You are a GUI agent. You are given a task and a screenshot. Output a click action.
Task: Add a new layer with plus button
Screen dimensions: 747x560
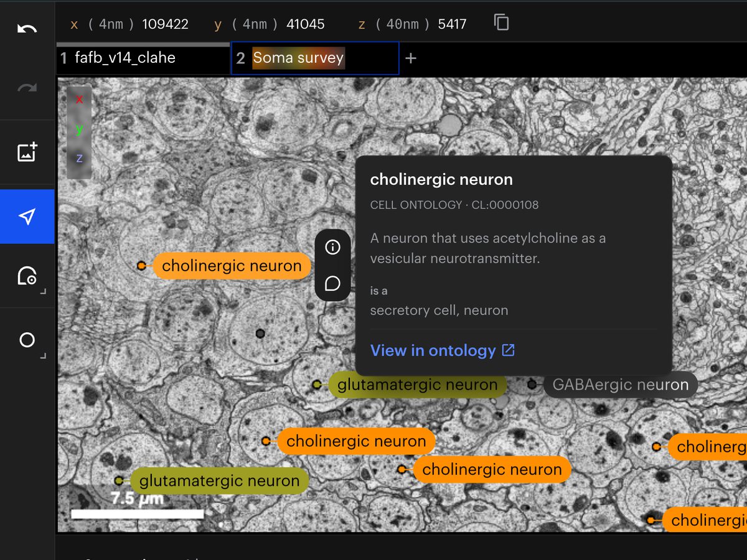410,58
